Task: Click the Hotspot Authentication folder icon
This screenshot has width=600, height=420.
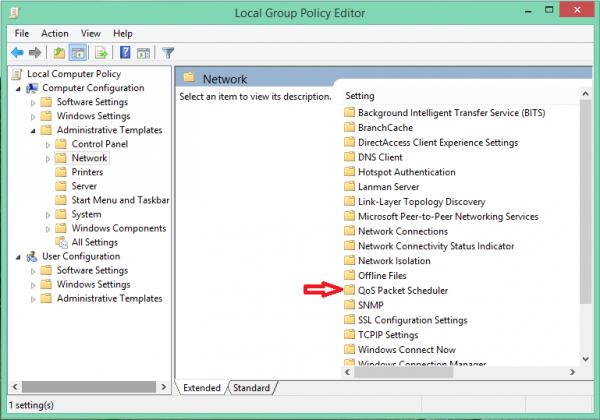Action: pyautogui.click(x=349, y=172)
